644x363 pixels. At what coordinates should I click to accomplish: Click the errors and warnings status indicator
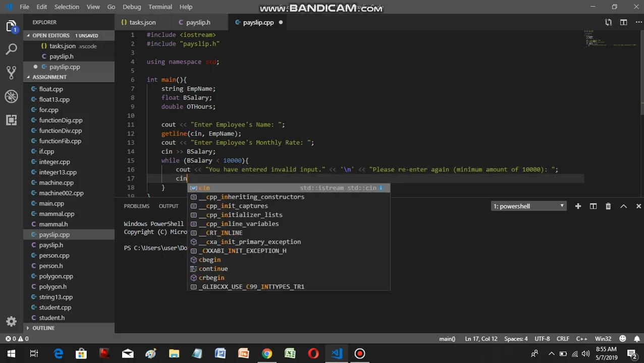pyautogui.click(x=17, y=339)
